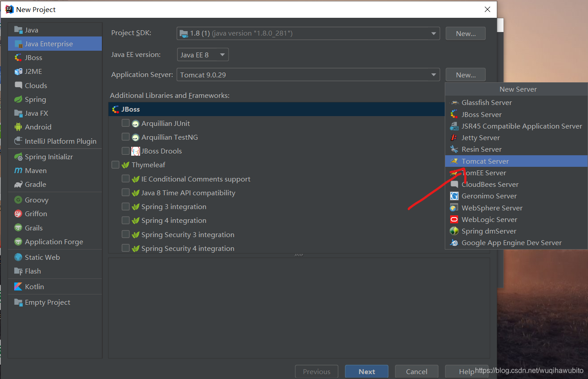588x379 pixels.
Task: Choose WebSphere Server from list
Action: pyautogui.click(x=516, y=208)
